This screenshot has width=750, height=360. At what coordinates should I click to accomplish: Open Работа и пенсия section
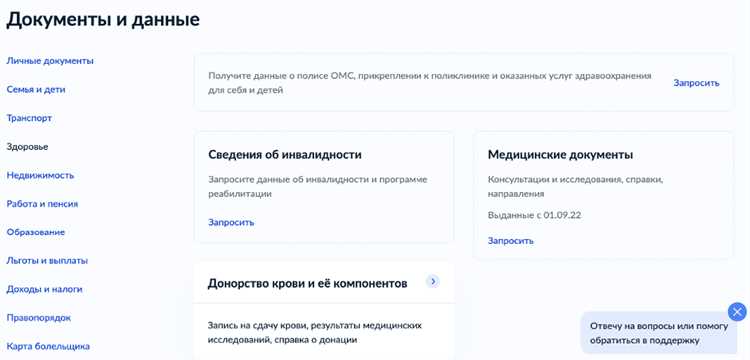click(x=42, y=204)
